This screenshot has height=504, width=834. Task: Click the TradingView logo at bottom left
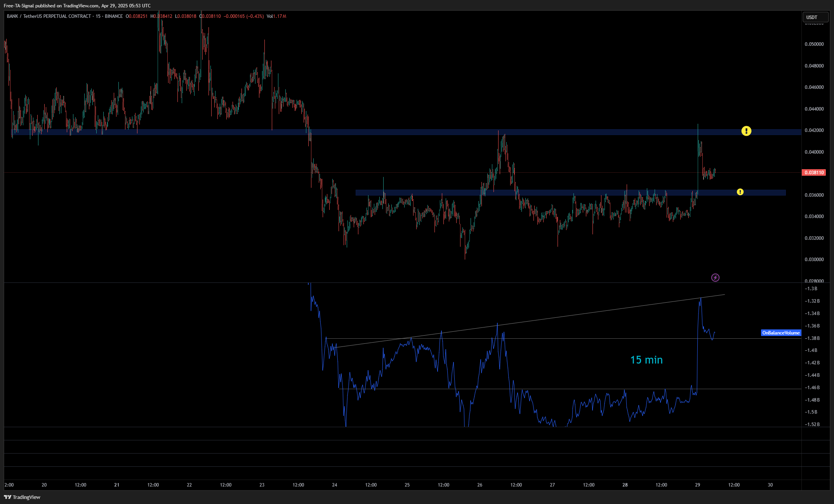click(x=22, y=497)
